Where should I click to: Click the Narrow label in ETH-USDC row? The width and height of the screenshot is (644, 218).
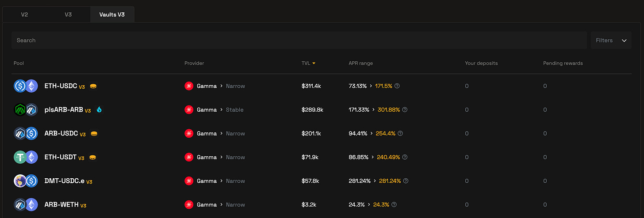(235, 86)
